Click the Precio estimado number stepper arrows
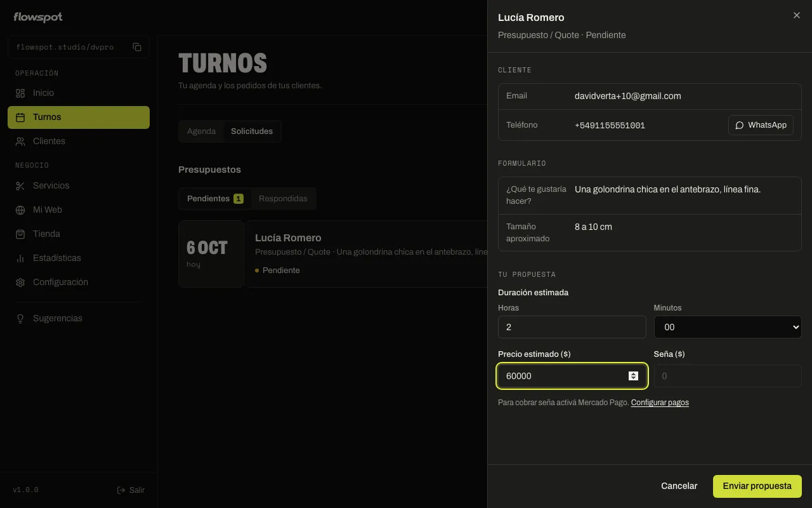Screen dimensions: 812x508 click(x=633, y=376)
